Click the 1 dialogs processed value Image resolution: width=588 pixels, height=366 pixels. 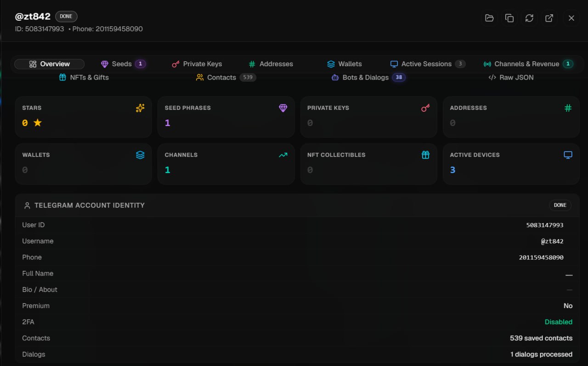pyautogui.click(x=542, y=354)
